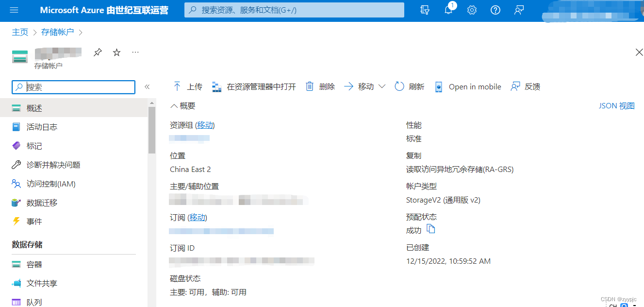Open top bar feedback icon
644x307 pixels.
point(519,10)
